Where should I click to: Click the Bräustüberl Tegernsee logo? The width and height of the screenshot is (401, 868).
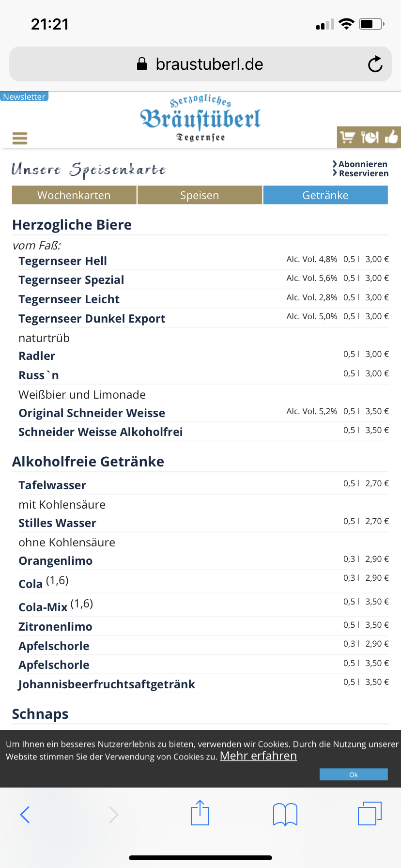pos(200,119)
